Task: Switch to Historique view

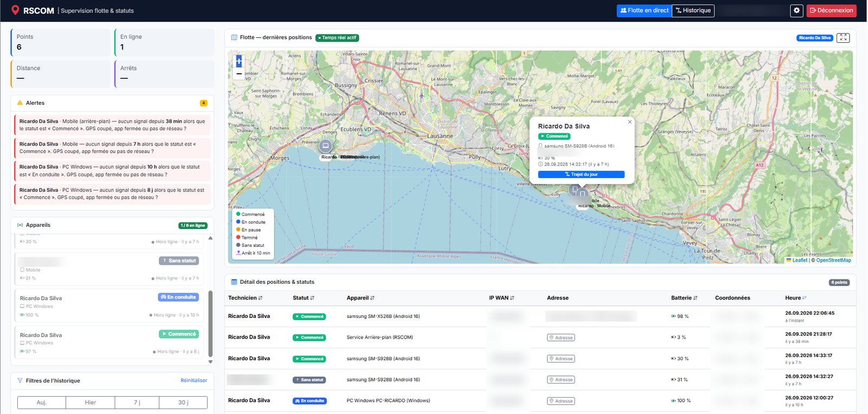Action: [x=693, y=10]
